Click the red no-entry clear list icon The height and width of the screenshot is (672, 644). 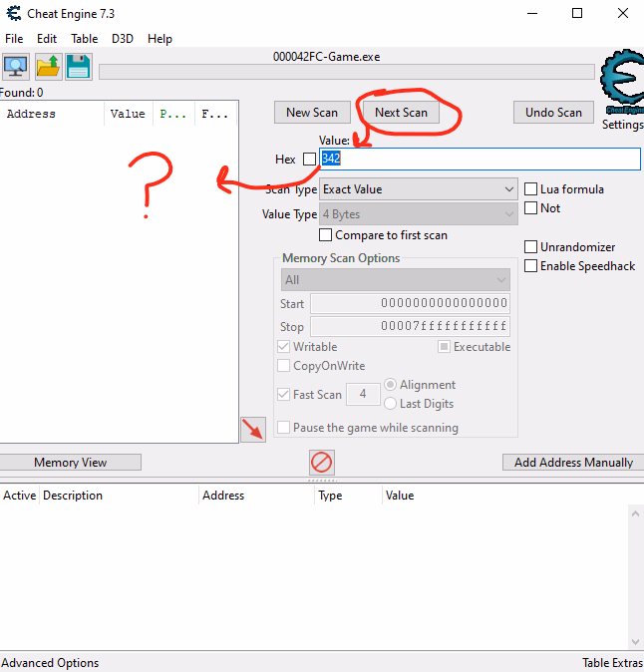(x=322, y=463)
